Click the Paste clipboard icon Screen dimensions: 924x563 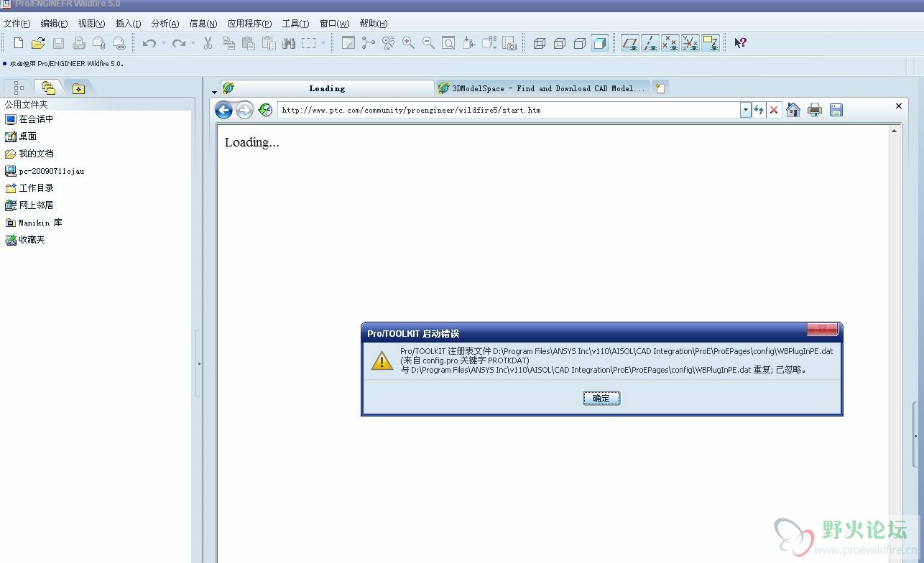pyautogui.click(x=249, y=43)
